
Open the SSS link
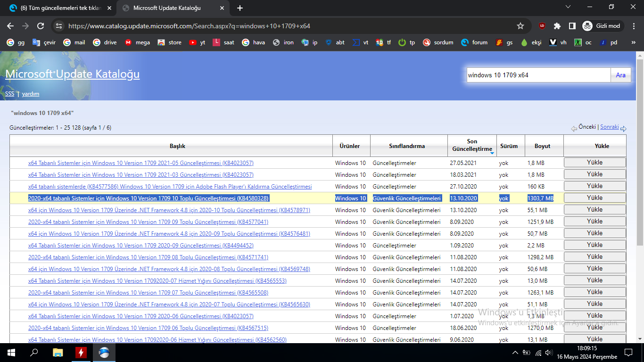click(x=9, y=94)
